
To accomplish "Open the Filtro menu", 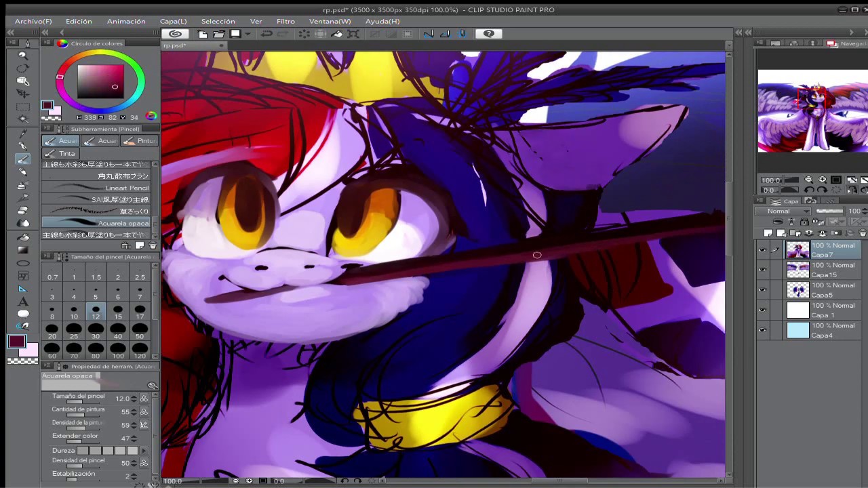I will (285, 21).
